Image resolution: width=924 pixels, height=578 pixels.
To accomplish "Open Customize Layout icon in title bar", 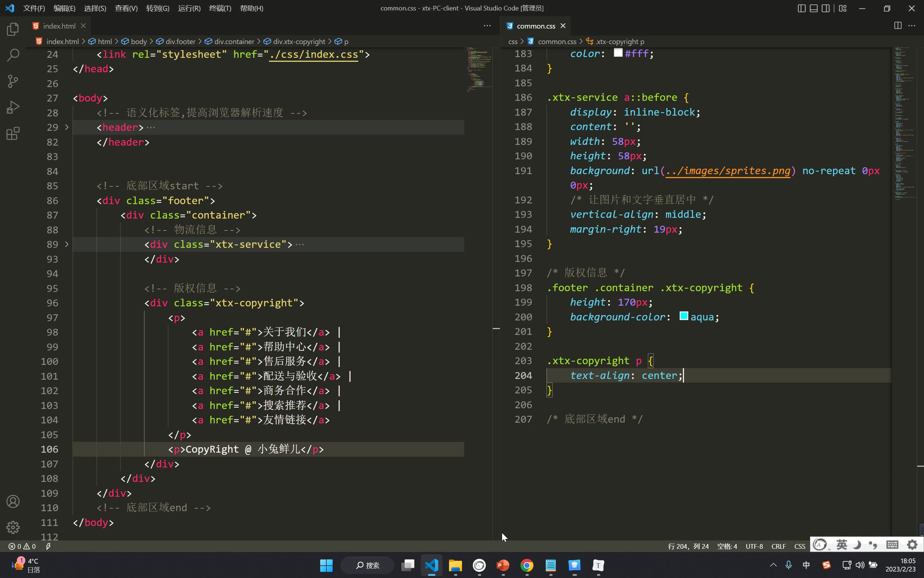I will (843, 8).
